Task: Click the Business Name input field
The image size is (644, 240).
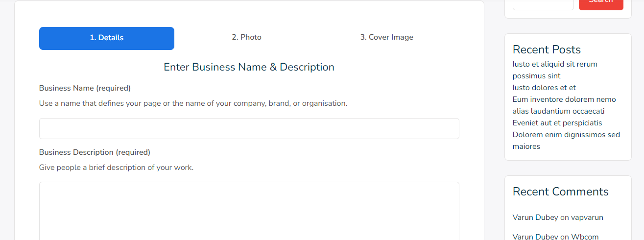Action: tap(249, 128)
